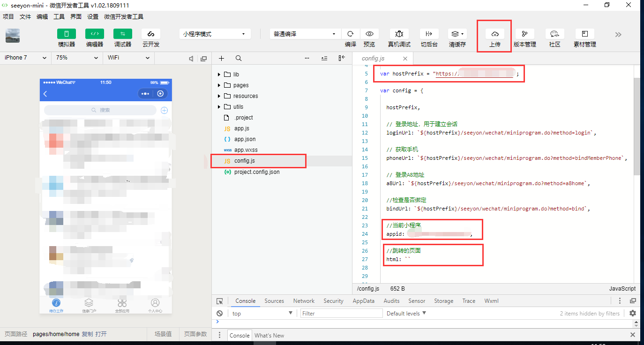
Task: Click the Upload (上传) cloud icon
Action: pos(494,34)
